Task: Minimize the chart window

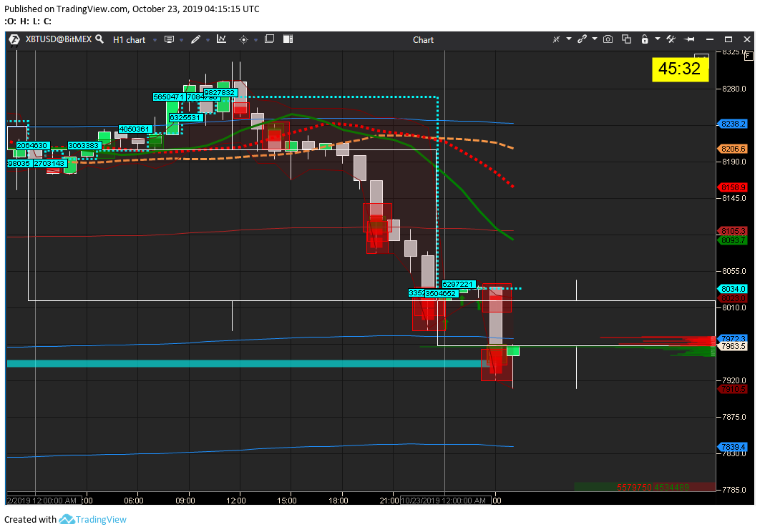Action: click(x=710, y=39)
